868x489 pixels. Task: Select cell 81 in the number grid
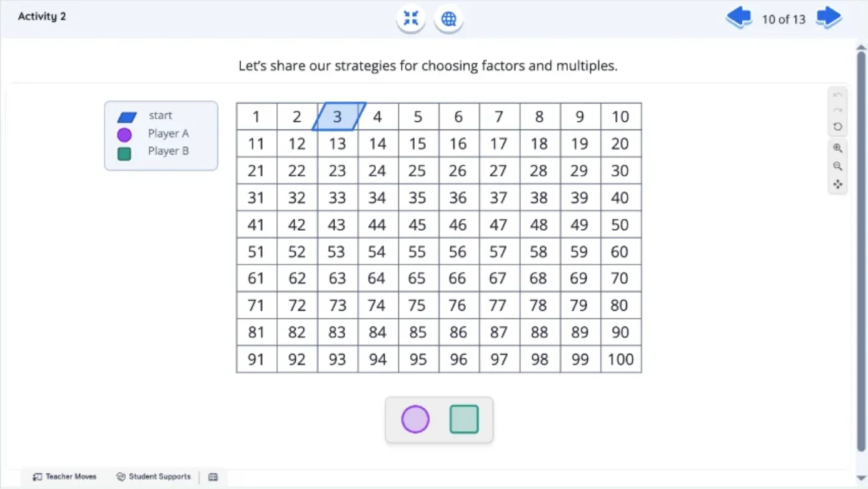pos(256,332)
